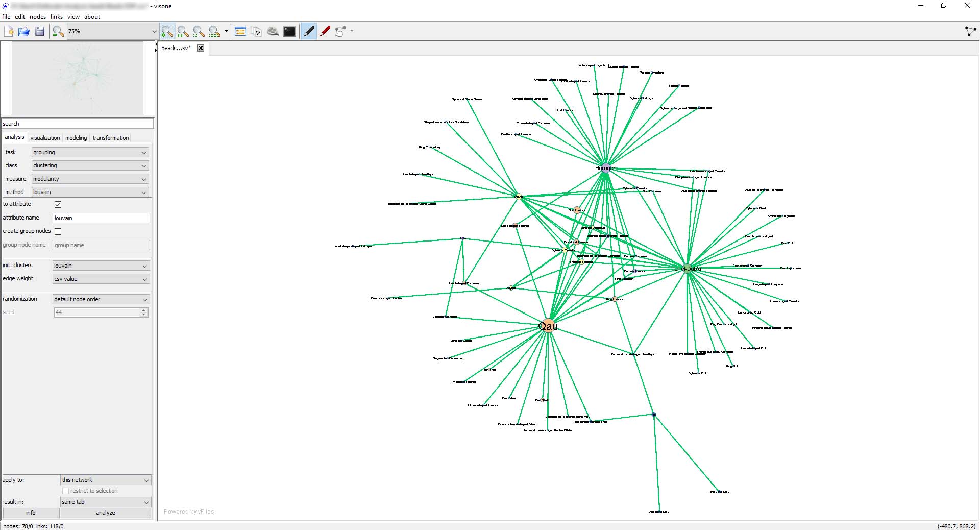980x530 pixels.
Task: Open the R console connection icon
Action: click(273, 32)
